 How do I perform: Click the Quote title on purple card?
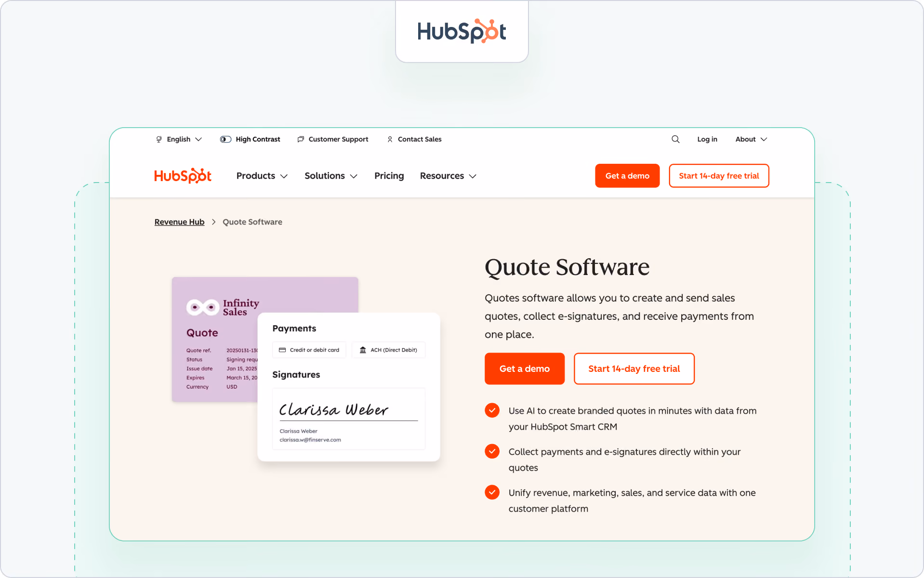tap(202, 333)
